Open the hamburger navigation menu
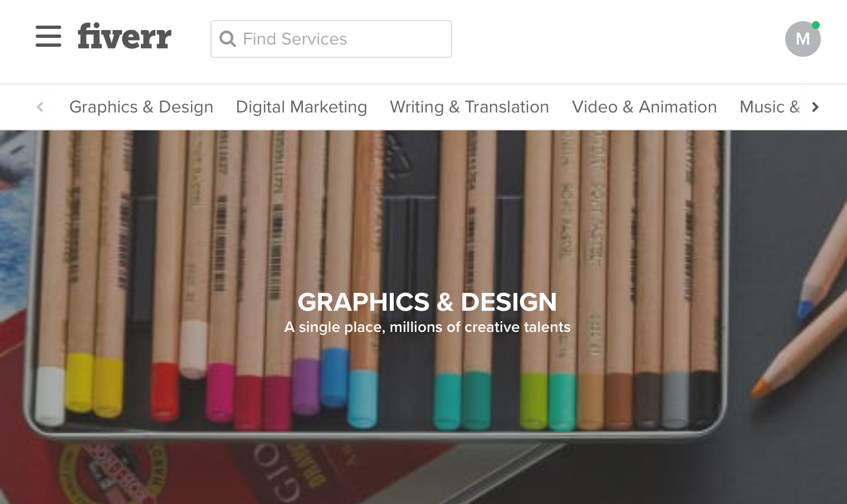Screen dimensions: 847x504 [x=48, y=36]
